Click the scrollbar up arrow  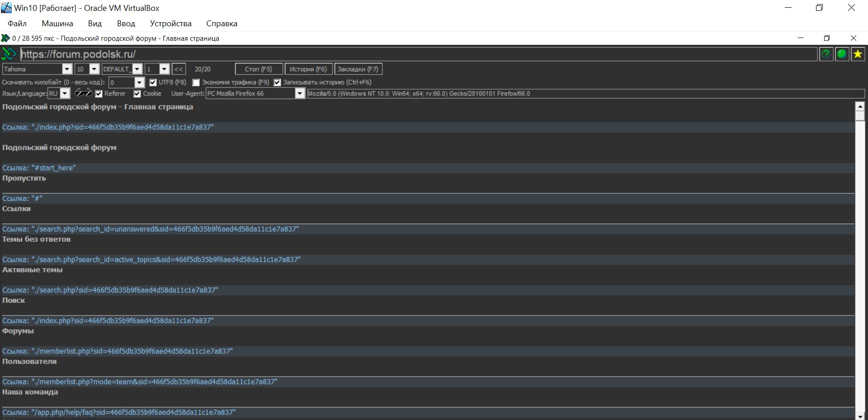tap(860, 106)
